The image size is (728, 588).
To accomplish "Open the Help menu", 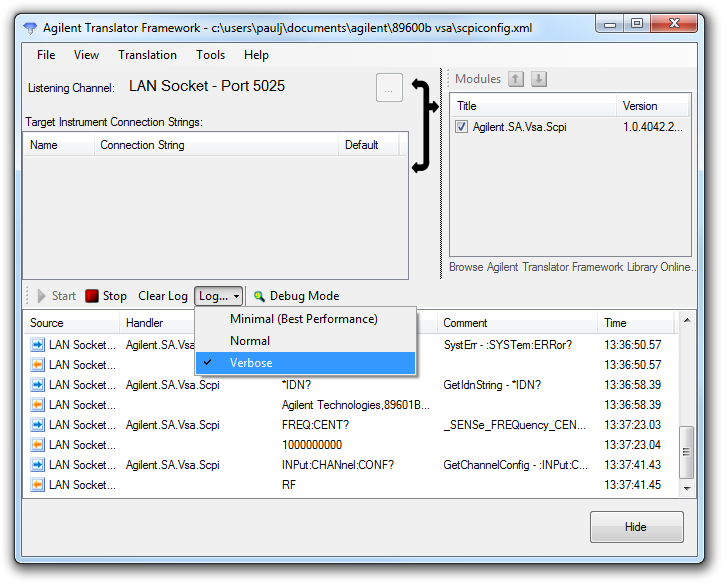I will click(x=256, y=55).
